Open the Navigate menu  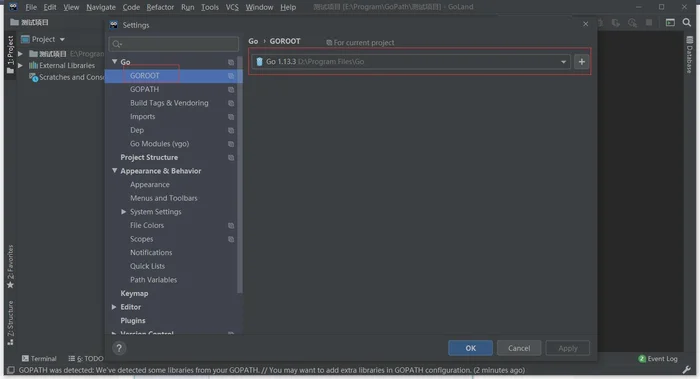pos(101,7)
